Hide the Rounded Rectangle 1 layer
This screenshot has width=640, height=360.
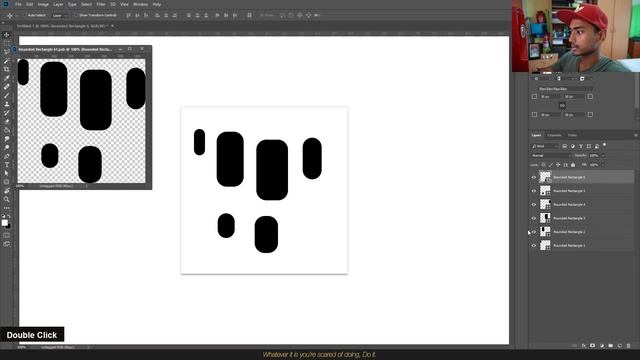(533, 246)
